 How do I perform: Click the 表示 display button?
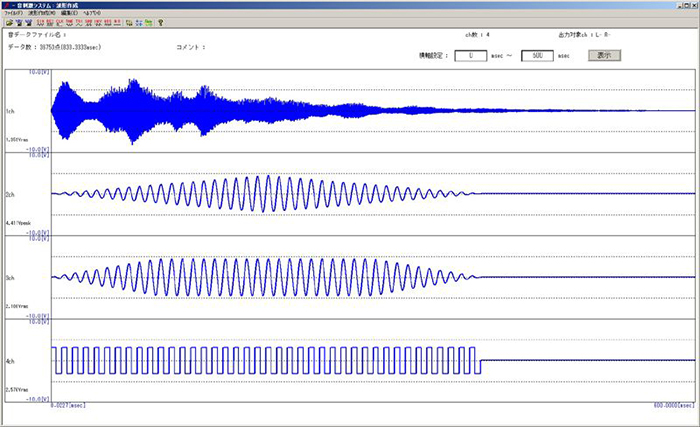pyautogui.click(x=604, y=55)
